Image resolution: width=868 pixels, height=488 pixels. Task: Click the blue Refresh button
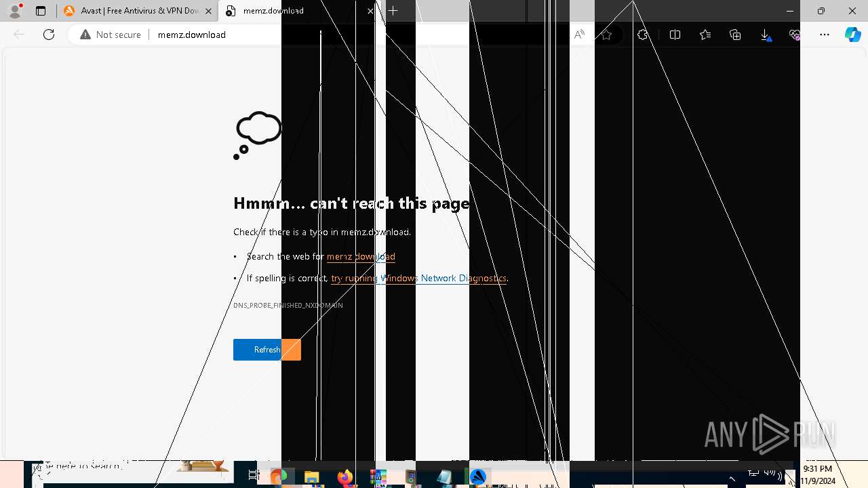(x=267, y=350)
